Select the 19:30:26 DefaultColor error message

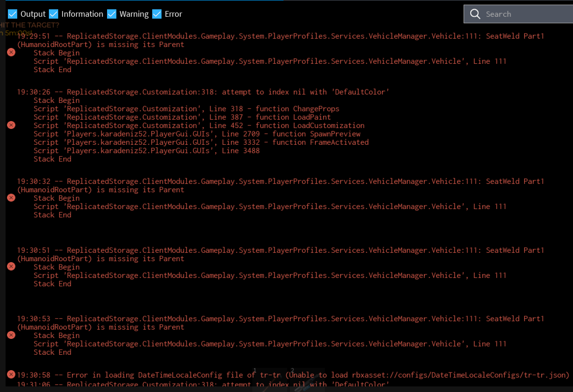(x=203, y=92)
